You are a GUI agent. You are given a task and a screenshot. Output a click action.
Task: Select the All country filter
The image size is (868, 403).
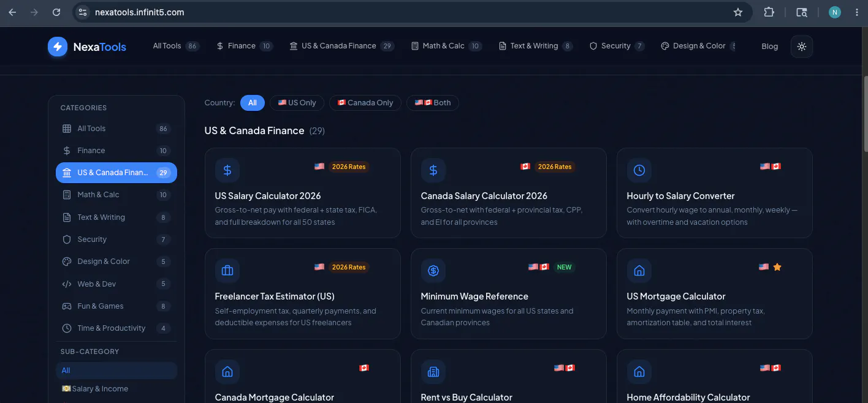click(x=253, y=103)
